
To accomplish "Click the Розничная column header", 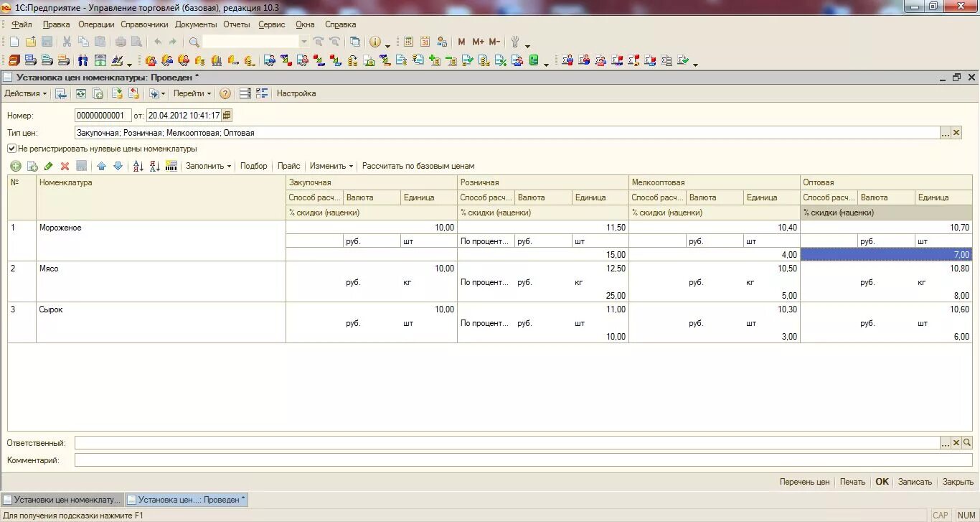I will coord(543,182).
